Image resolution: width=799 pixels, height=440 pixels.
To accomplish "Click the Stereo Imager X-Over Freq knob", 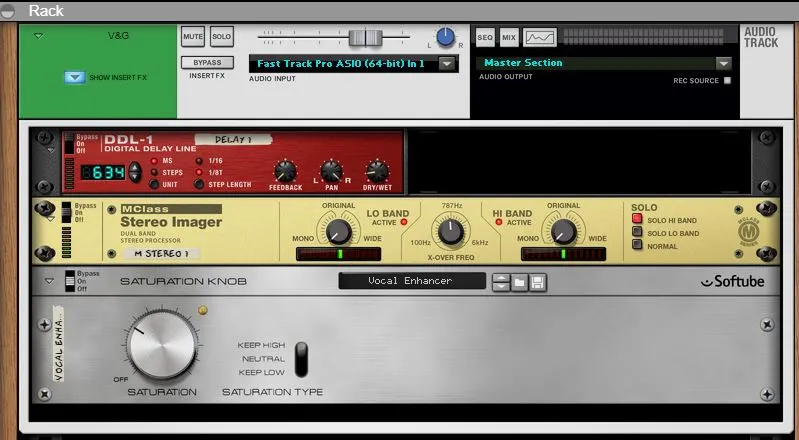I will pos(451,232).
